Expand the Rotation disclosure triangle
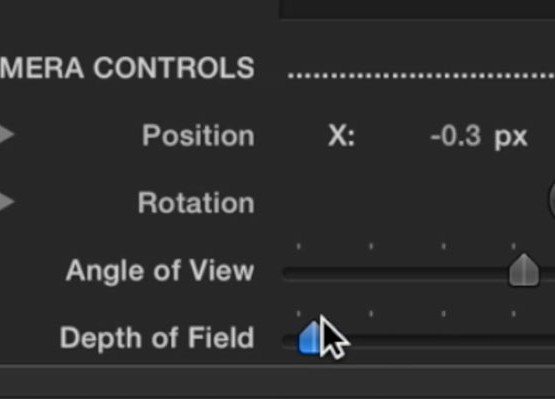The image size is (555, 399). pyautogui.click(x=6, y=201)
